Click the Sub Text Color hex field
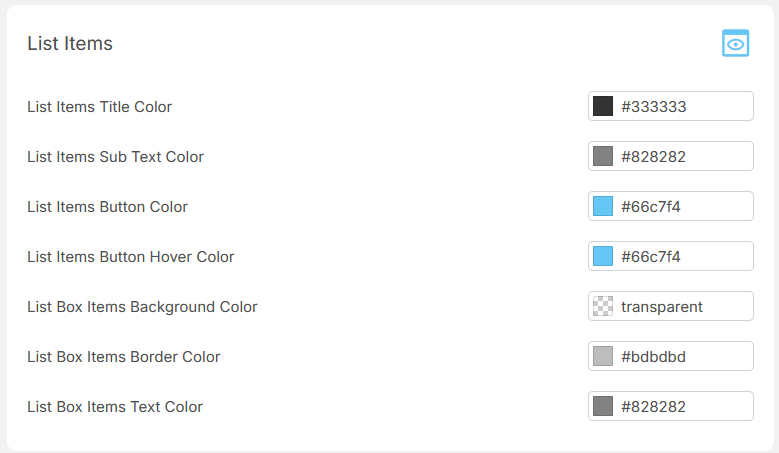Screen dimensions: 779x453 click(x=682, y=156)
